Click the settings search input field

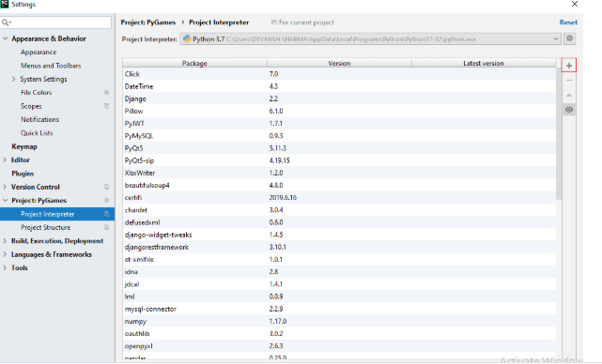[x=56, y=23]
